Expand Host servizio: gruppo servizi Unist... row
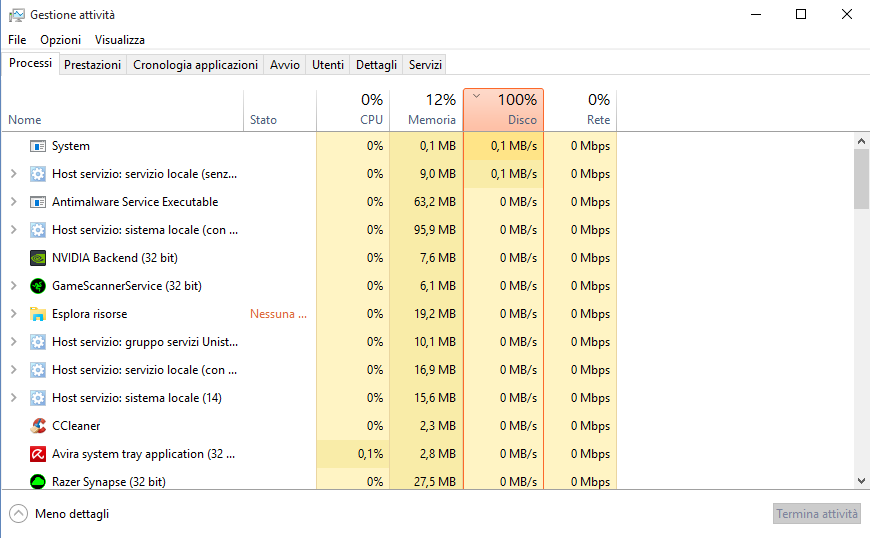The image size is (870, 538). pyautogui.click(x=14, y=342)
